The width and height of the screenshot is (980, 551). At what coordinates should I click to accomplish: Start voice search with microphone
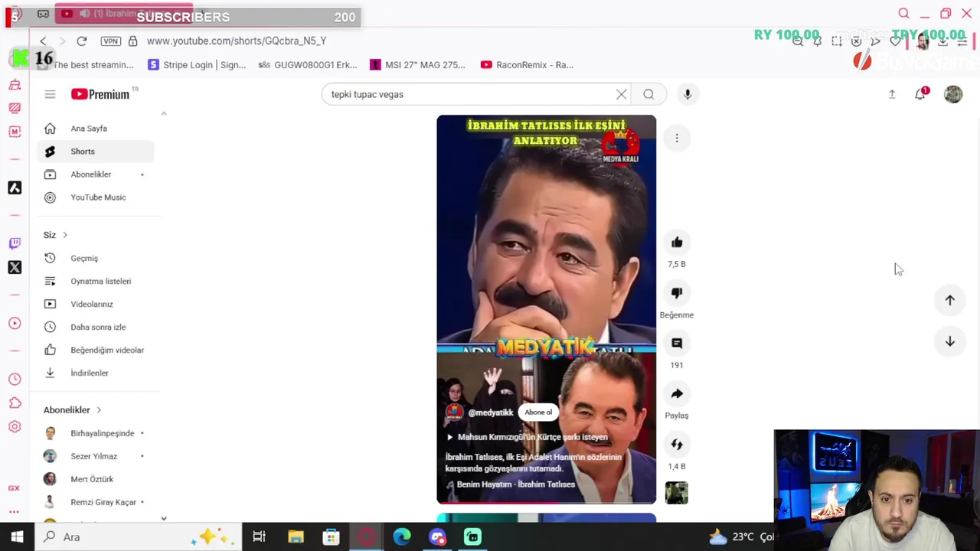coord(688,94)
